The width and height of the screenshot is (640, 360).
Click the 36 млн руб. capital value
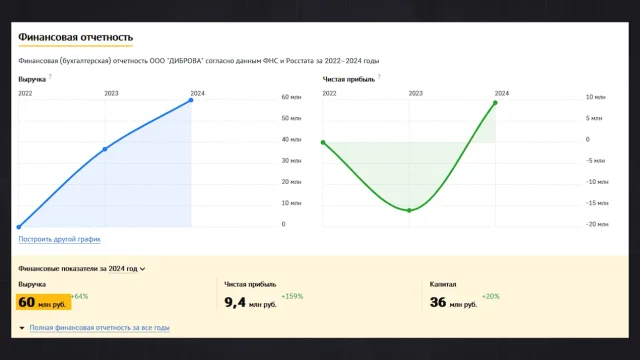click(x=453, y=302)
